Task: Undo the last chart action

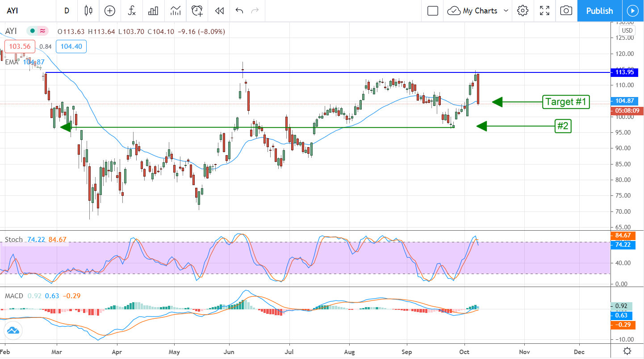Action: point(239,11)
